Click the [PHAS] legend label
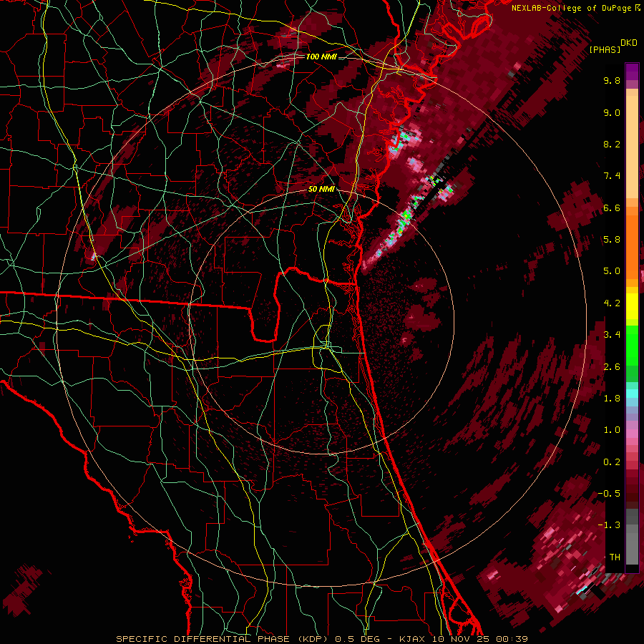This screenshot has height=644, width=644. (605, 49)
